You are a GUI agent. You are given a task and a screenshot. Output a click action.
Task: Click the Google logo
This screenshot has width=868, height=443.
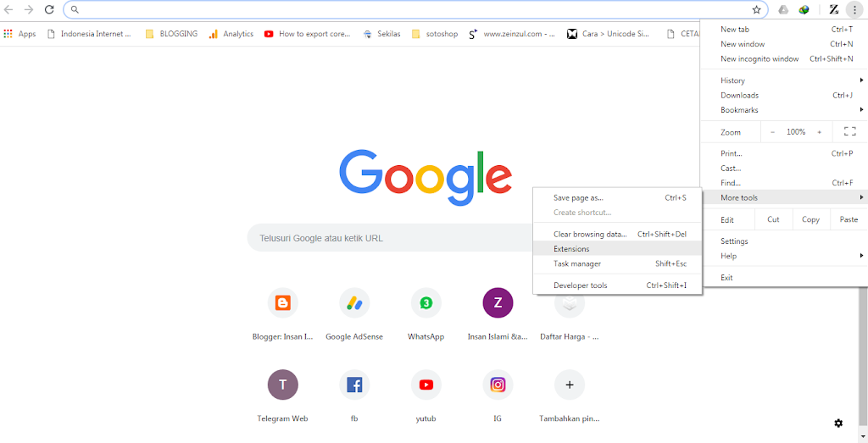pyautogui.click(x=426, y=178)
